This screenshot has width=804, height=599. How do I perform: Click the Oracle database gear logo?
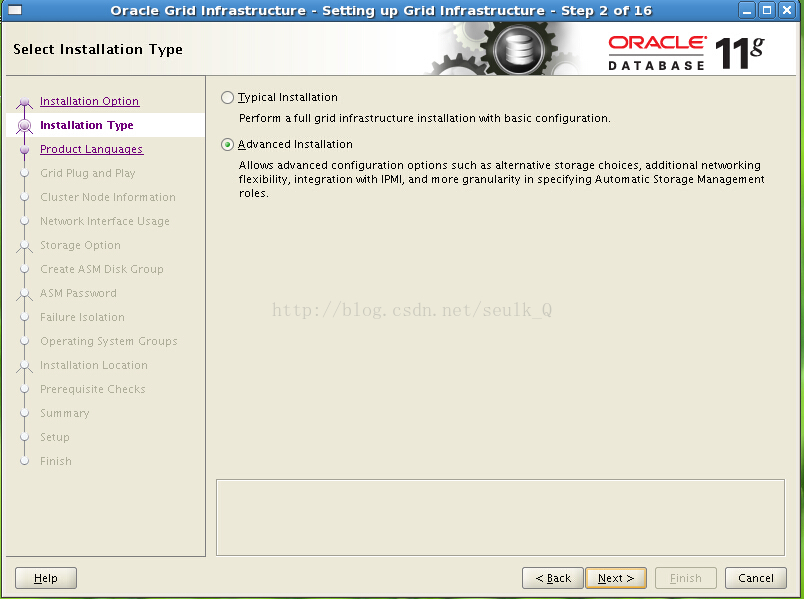coord(518,49)
